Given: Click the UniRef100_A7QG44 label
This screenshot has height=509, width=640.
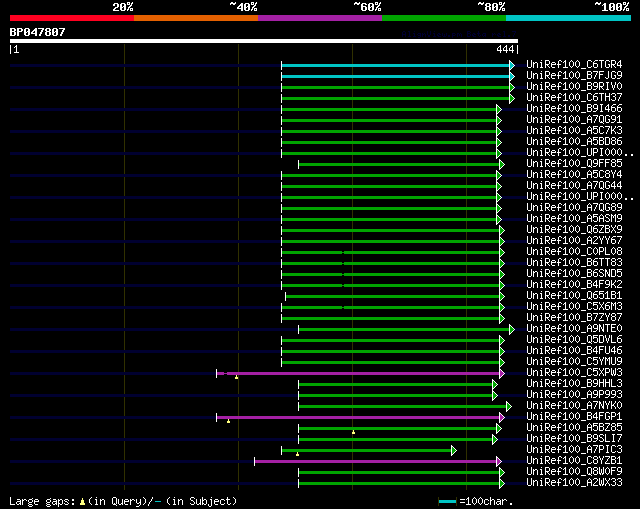Looking at the screenshot, I should coord(574,186).
